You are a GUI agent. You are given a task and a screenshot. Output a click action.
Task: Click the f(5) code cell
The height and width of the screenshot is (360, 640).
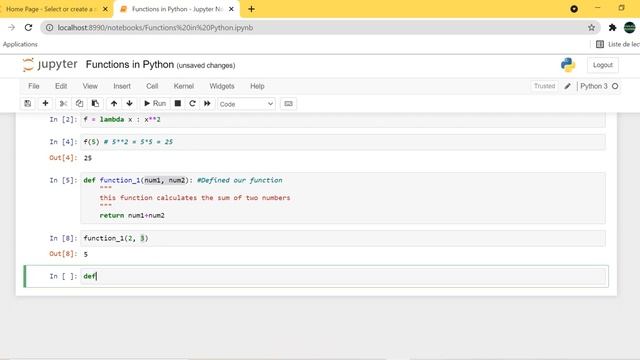click(x=343, y=142)
